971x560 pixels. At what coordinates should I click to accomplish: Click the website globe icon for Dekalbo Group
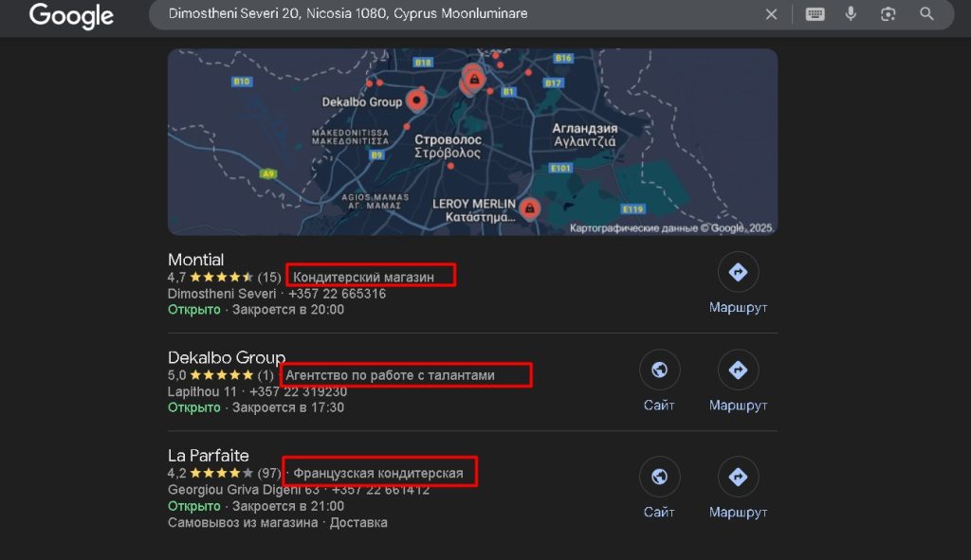coord(660,370)
